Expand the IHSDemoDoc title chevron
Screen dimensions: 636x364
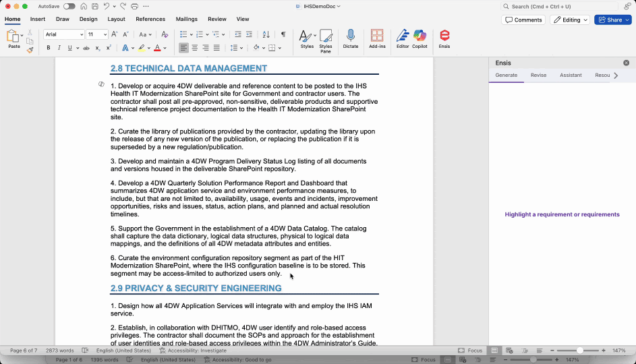(339, 7)
